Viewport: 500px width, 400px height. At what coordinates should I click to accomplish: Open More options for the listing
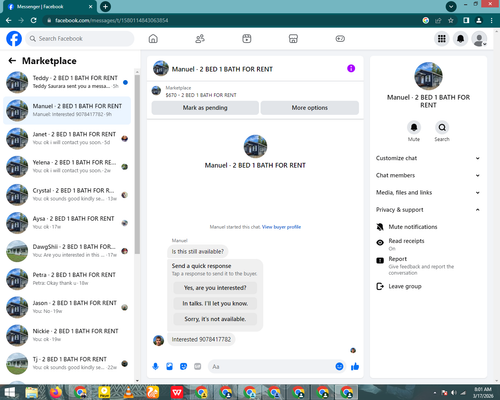(x=310, y=108)
